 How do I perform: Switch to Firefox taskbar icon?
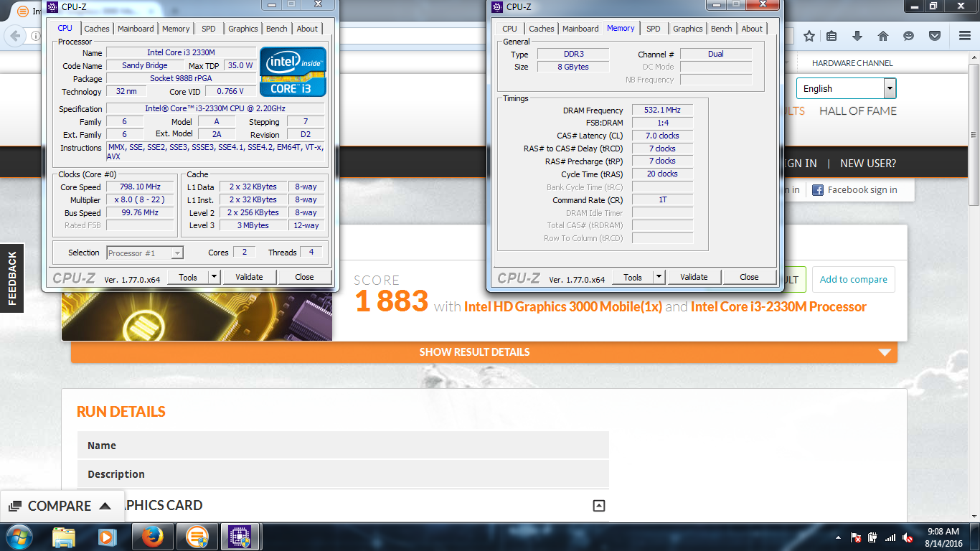point(152,537)
